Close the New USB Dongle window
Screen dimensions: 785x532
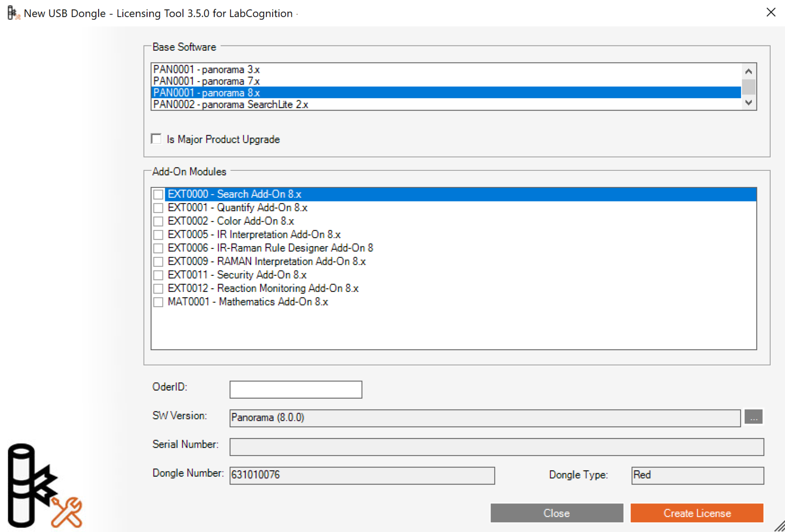tap(771, 12)
